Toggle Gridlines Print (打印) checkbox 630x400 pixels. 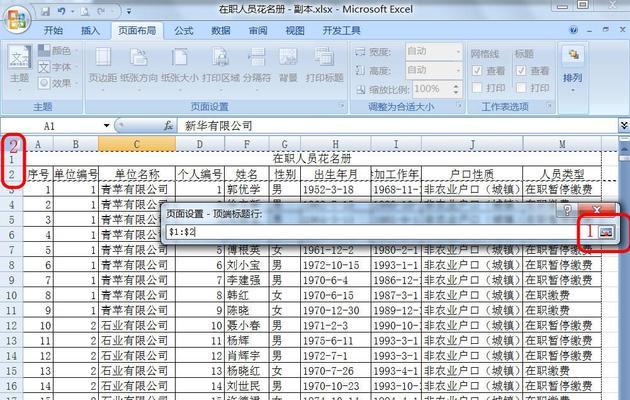(477, 88)
